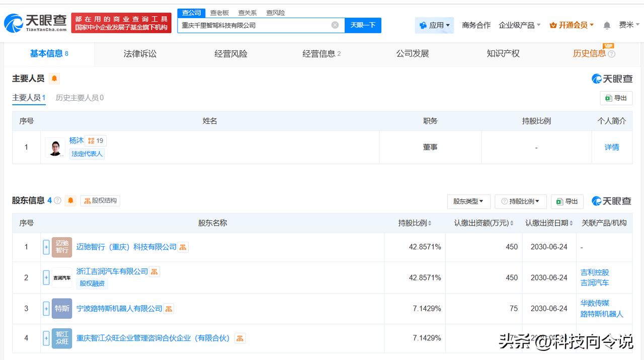Screen dimensions: 644x360
Task: Open the 华数传媒 related link
Action: coord(595,303)
